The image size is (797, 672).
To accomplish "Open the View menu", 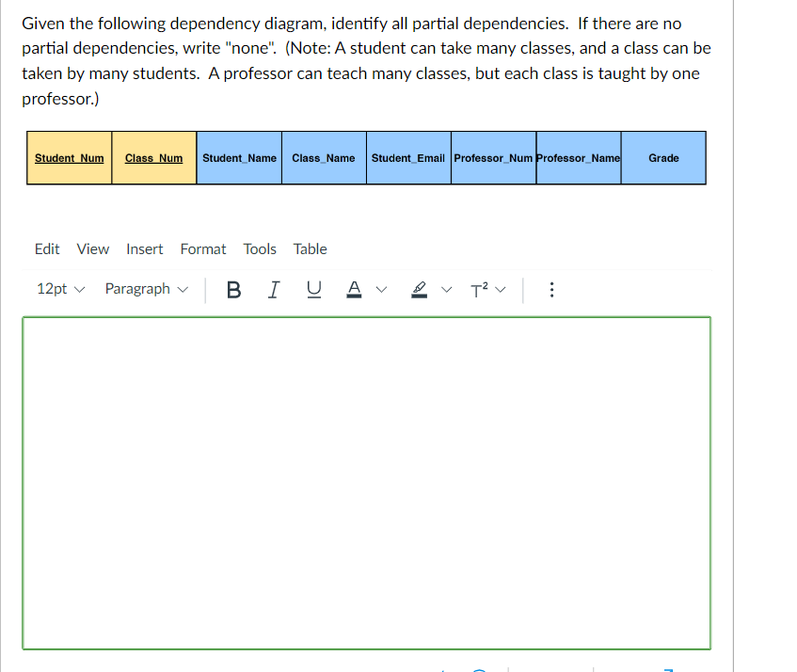I will click(92, 248).
